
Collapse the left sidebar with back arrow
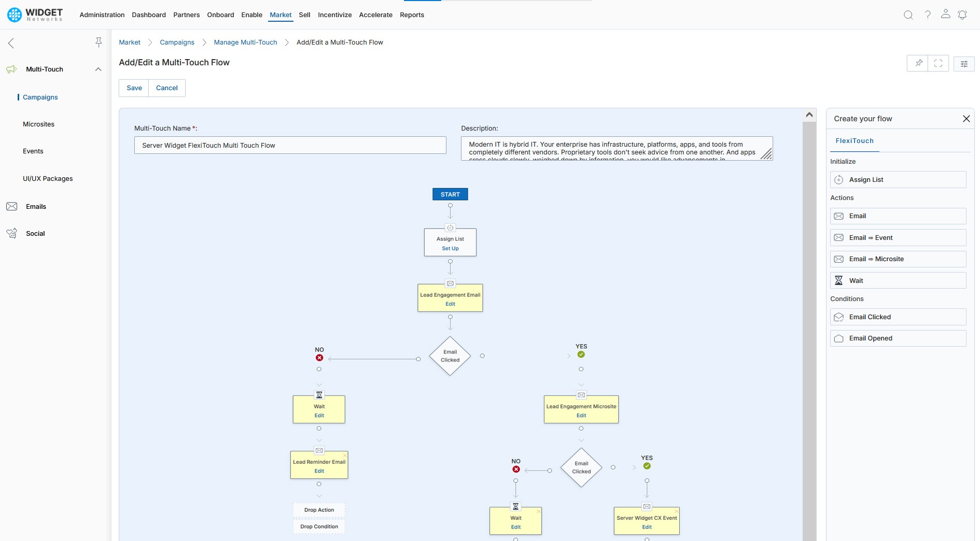[x=11, y=43]
